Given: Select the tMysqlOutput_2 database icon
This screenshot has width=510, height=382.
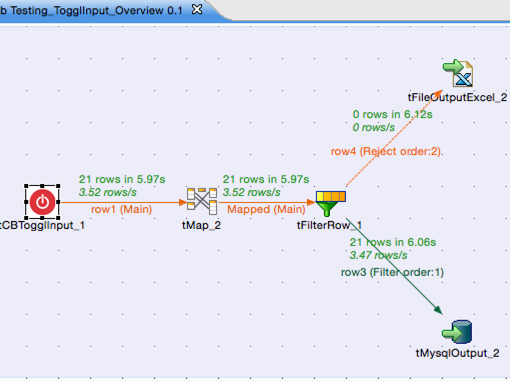Looking at the screenshot, I should (x=457, y=331).
